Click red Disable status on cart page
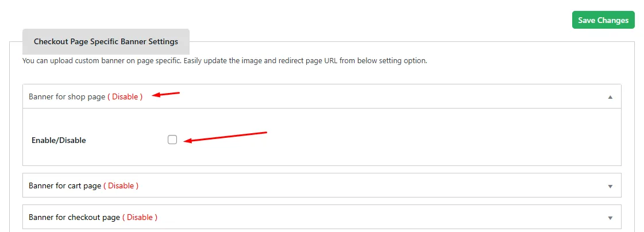Screen dimensions: 644x232 pos(121,185)
